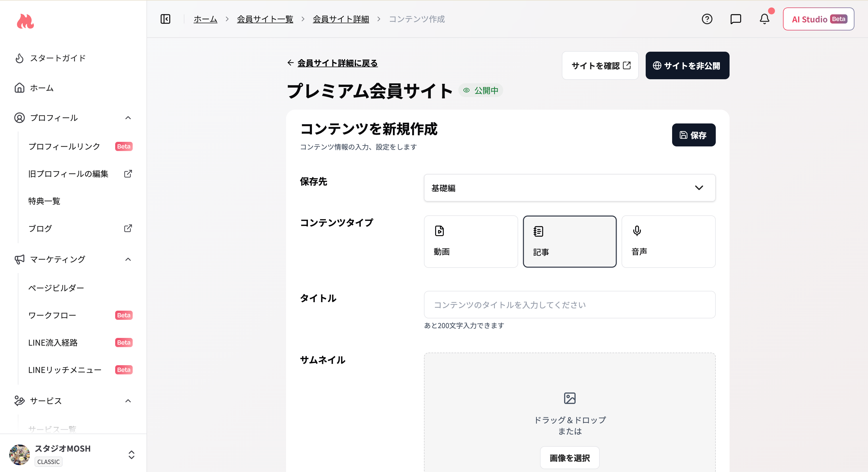Select the 記事 content type card
The height and width of the screenshot is (472, 868).
570,241
